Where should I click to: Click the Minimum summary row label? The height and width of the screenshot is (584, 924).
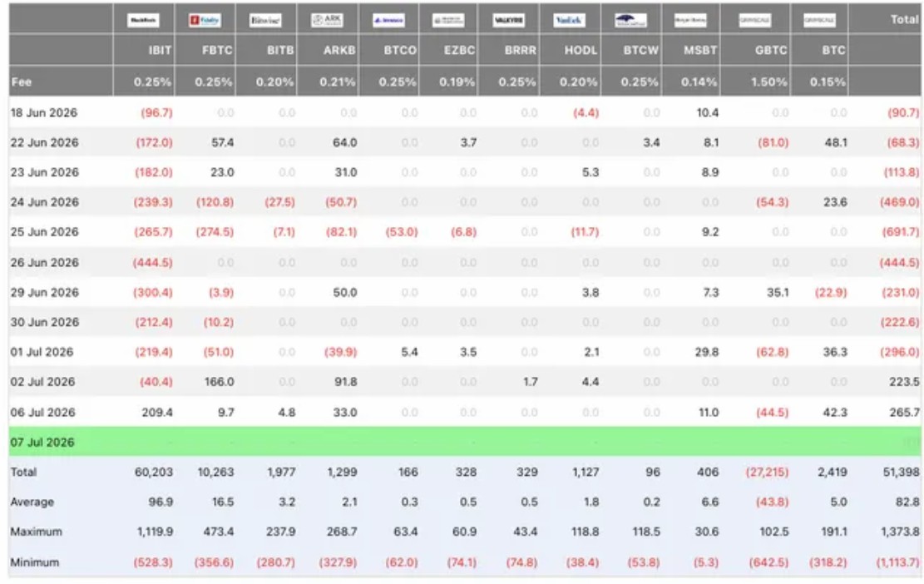click(x=35, y=562)
